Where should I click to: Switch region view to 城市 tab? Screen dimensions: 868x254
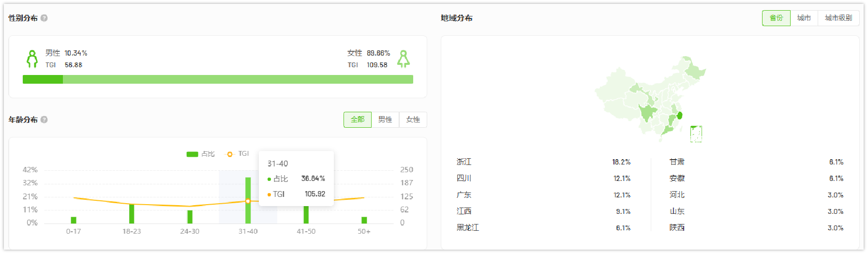click(x=804, y=18)
